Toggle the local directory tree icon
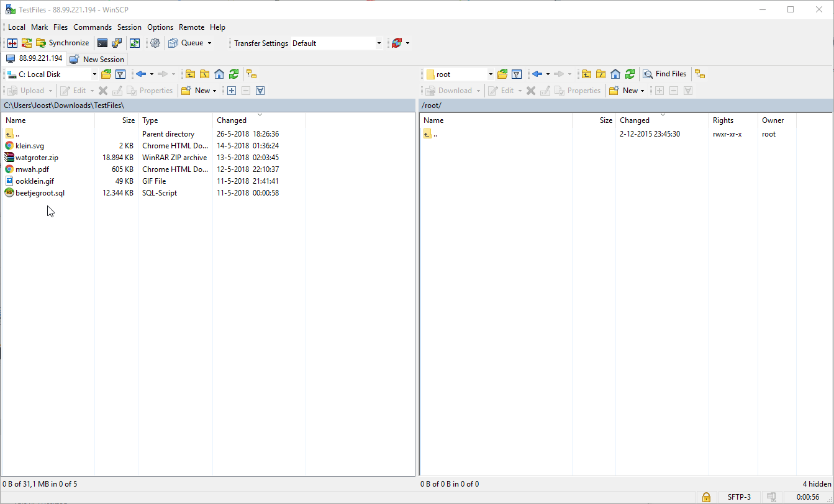834x504 pixels. tap(252, 74)
